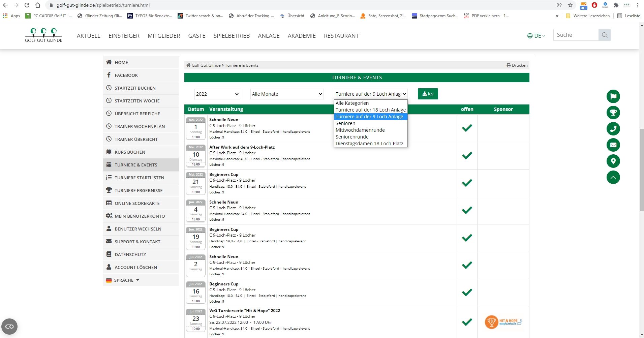Open the 2022 year dropdown
644x338 pixels.
pyautogui.click(x=217, y=94)
